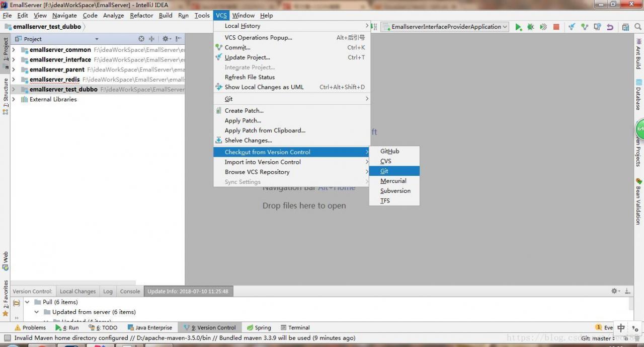Screen dimensions: 644x347
Task: Select emallserver_test_dubbo in project tree
Action: [97, 89]
